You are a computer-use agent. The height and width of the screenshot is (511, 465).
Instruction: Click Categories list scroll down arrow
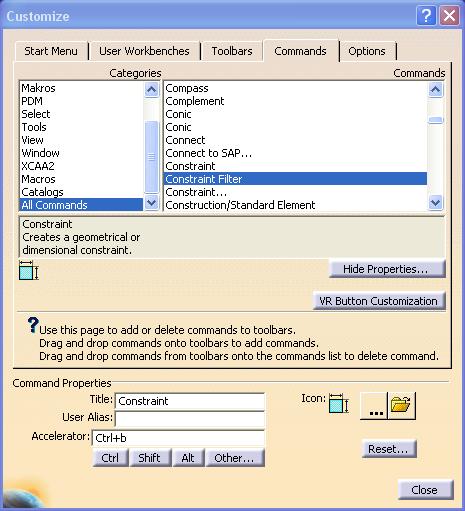(151, 202)
